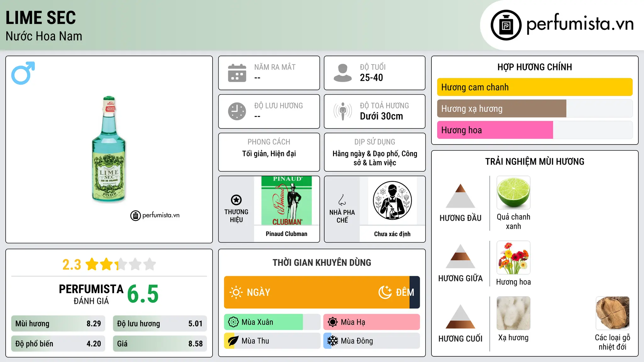Click the leaf icon for Mùa Thu

coord(233,341)
